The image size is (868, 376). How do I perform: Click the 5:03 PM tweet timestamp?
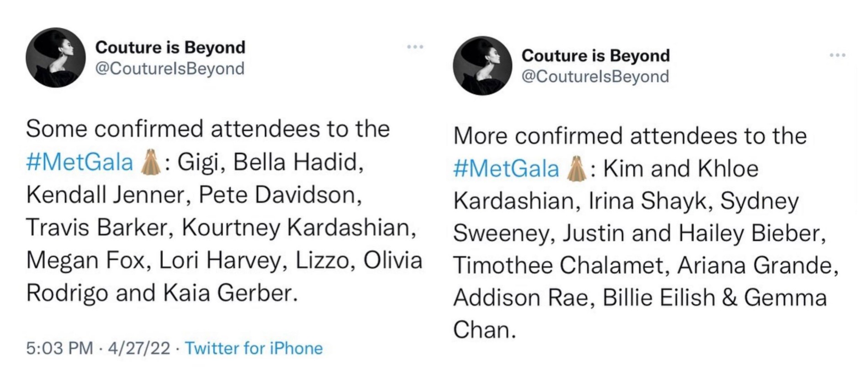click(59, 349)
